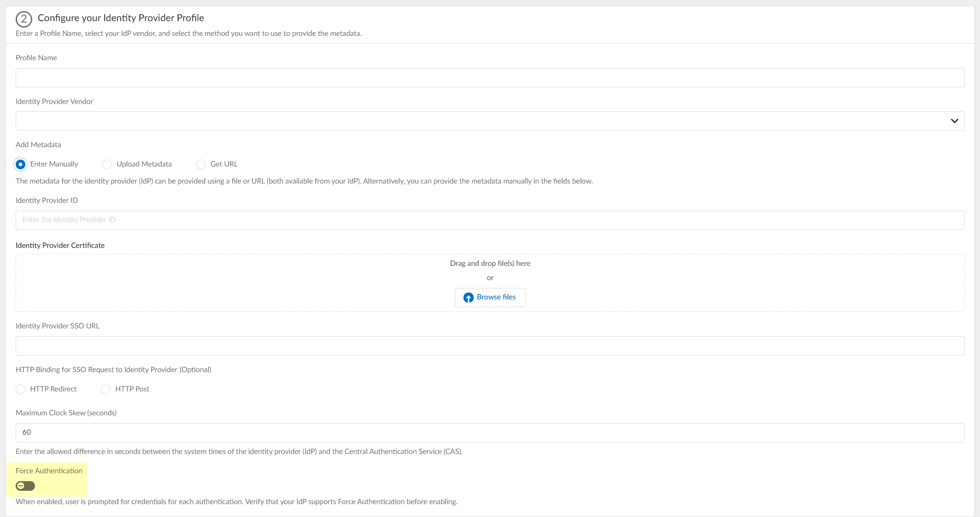Click the upload arrow icon in Browse files
980x517 pixels.
pyautogui.click(x=468, y=298)
